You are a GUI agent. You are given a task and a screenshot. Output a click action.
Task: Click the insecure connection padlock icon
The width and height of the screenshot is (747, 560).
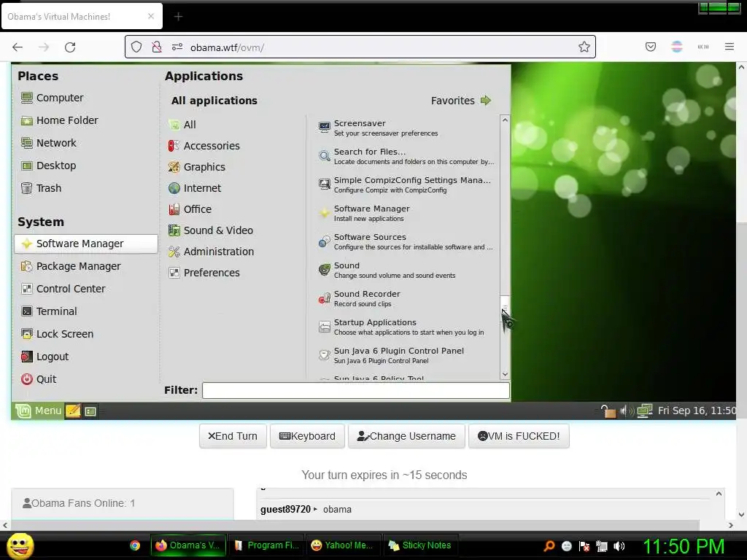coord(157,47)
